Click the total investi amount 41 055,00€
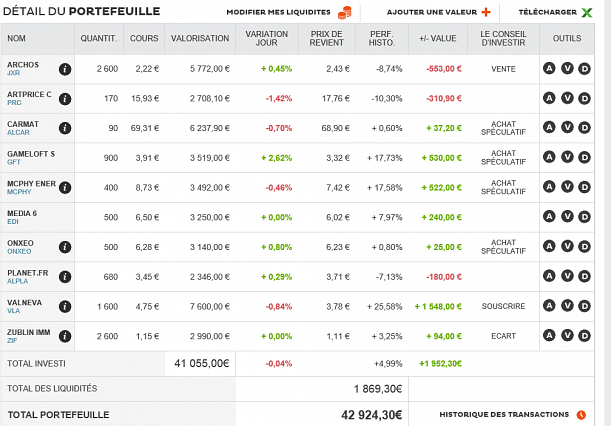The image size is (611, 426). (201, 364)
